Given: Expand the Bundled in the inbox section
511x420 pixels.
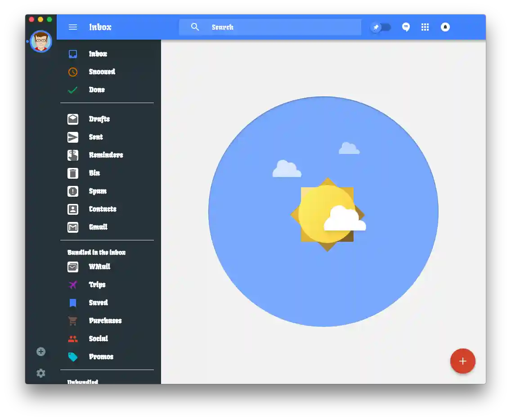Looking at the screenshot, I should coord(96,252).
